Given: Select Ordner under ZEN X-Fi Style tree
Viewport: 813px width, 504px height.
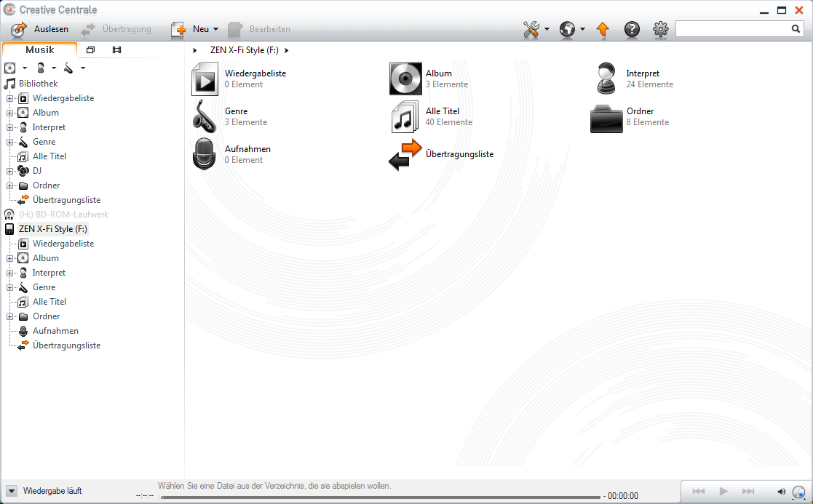Looking at the screenshot, I should pyautogui.click(x=46, y=316).
